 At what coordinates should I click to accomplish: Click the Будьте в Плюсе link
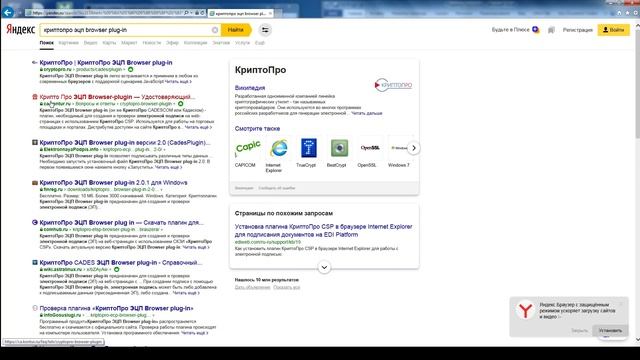[515, 30]
